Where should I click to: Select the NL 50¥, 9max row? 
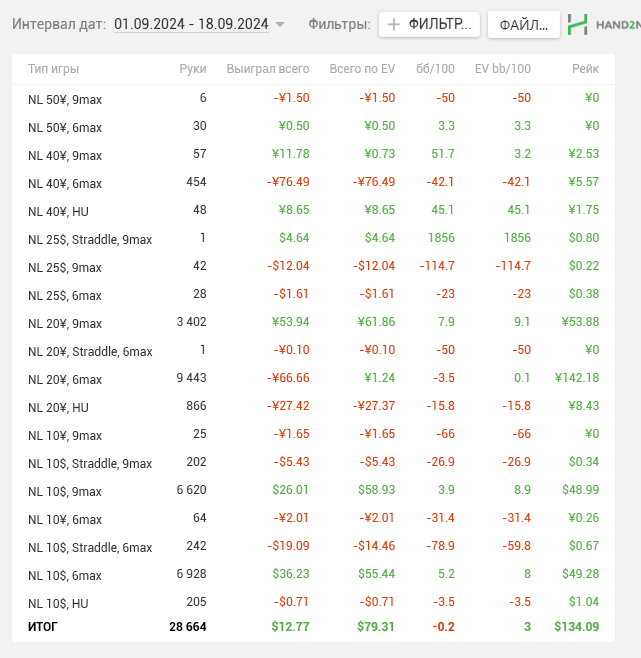tap(313, 99)
